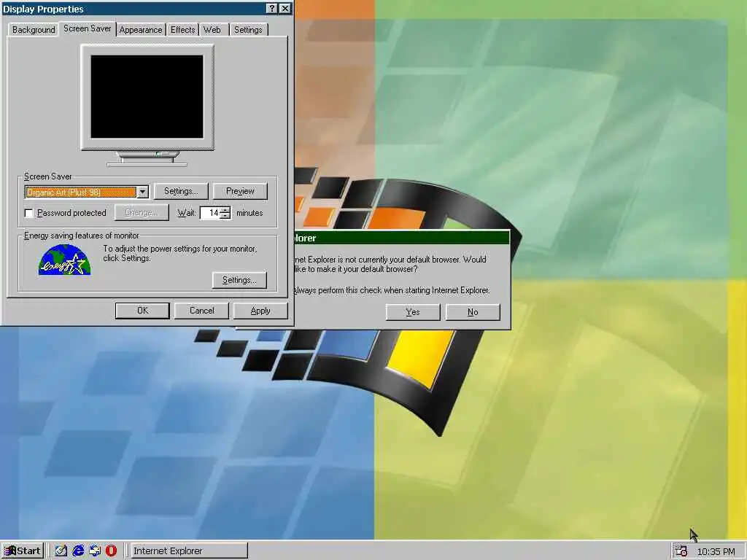This screenshot has width=747, height=560.
Task: Click the 10:35 PM system clock
Action: 716,551
